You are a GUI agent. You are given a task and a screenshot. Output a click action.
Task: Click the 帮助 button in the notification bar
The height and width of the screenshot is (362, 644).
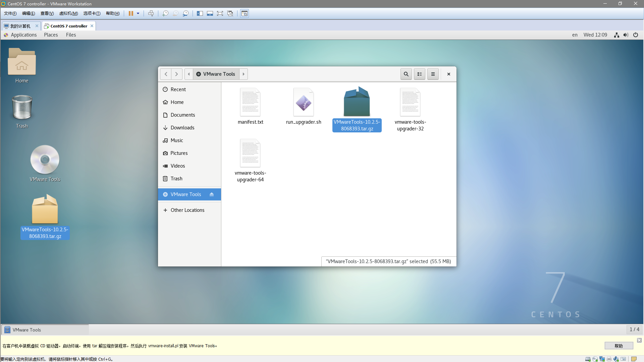tap(619, 346)
